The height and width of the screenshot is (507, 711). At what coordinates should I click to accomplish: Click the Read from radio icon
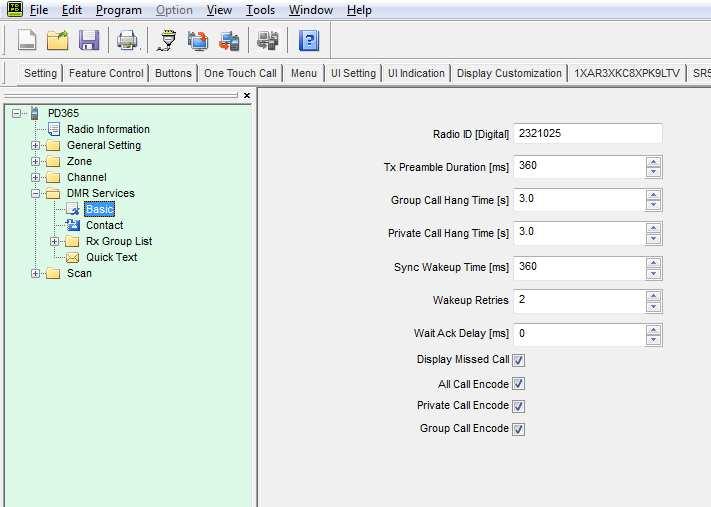click(x=198, y=40)
